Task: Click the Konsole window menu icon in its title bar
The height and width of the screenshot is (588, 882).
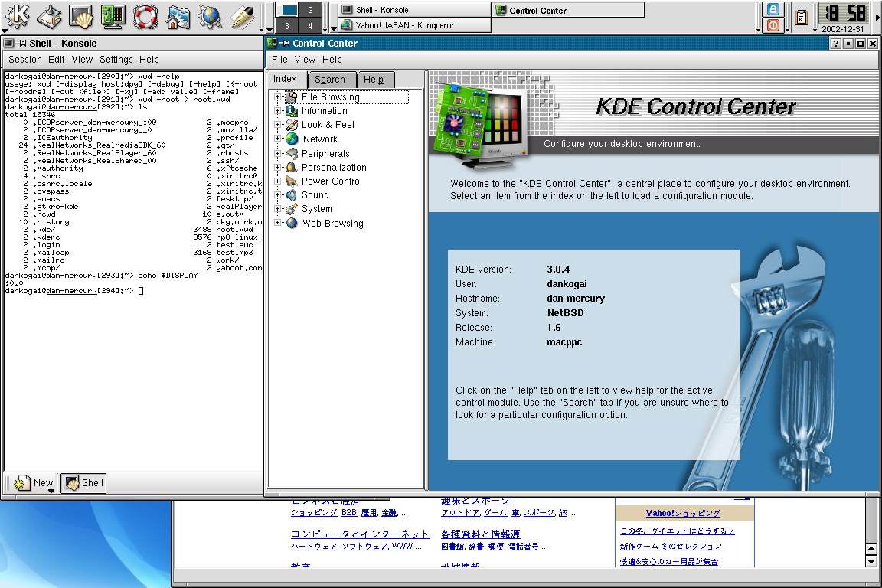Action: 9,44
